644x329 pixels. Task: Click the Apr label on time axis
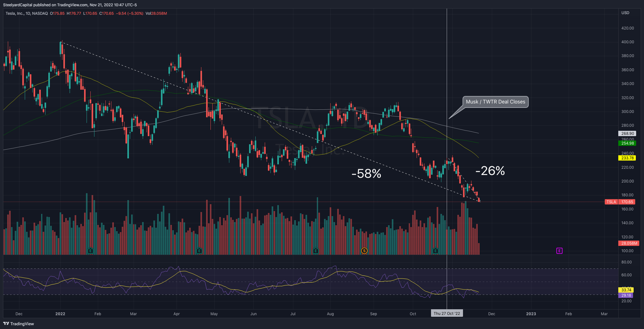coord(176,314)
